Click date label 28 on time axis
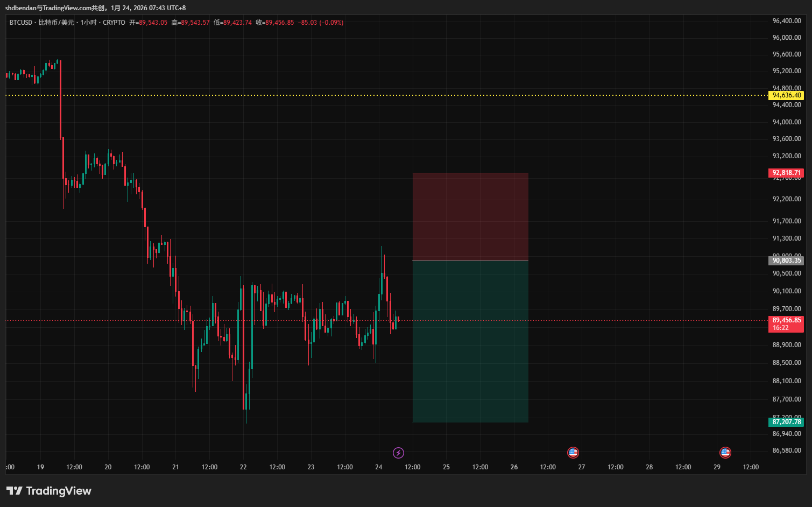 pyautogui.click(x=649, y=467)
